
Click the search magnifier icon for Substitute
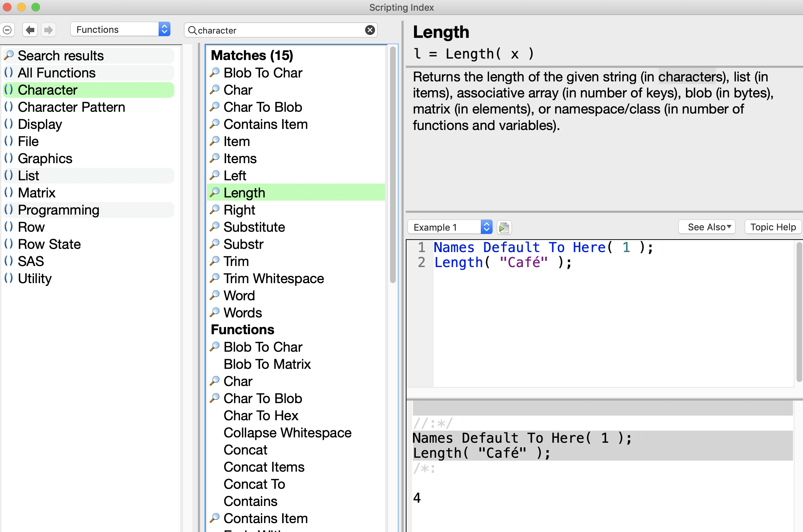215,227
